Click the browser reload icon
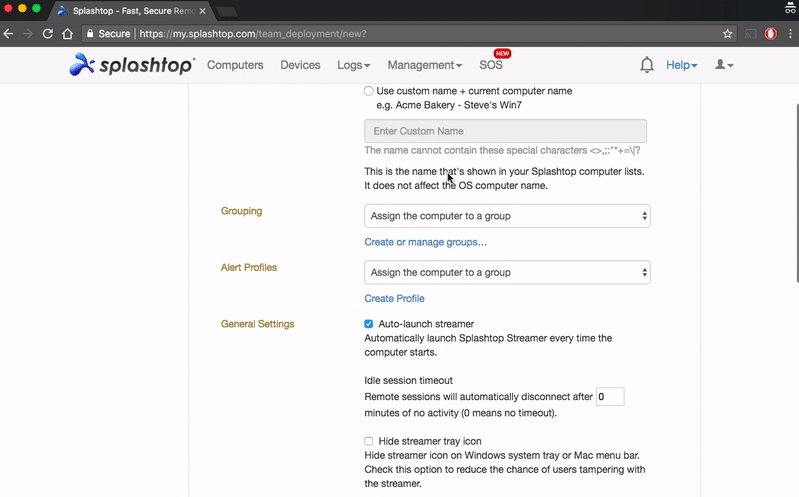Viewport: 799px width, 497px height. pyautogui.click(x=47, y=33)
